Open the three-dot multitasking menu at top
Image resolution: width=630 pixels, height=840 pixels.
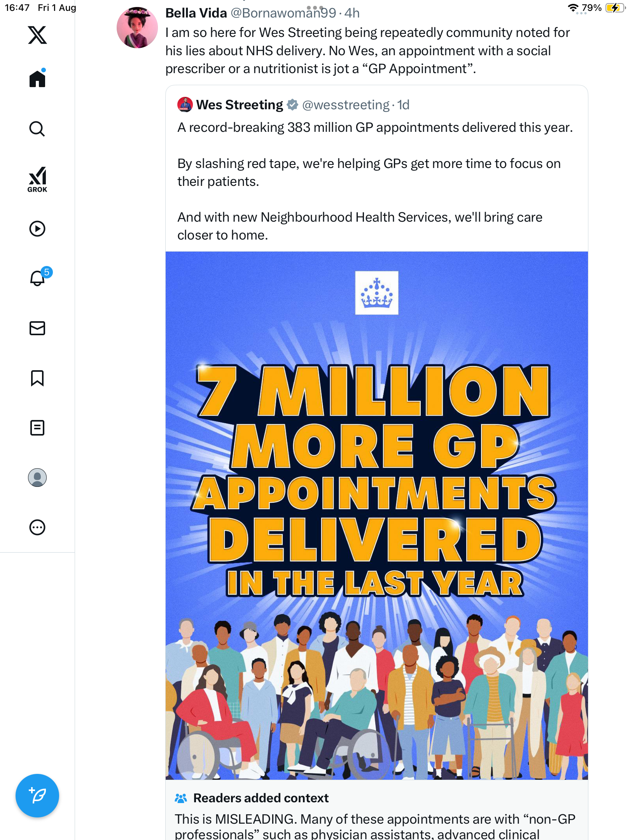point(315,7)
